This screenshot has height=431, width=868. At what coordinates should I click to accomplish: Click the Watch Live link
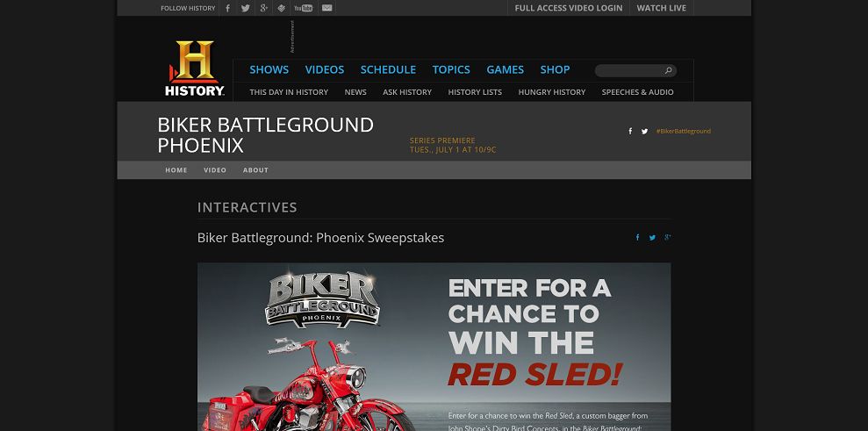point(661,8)
